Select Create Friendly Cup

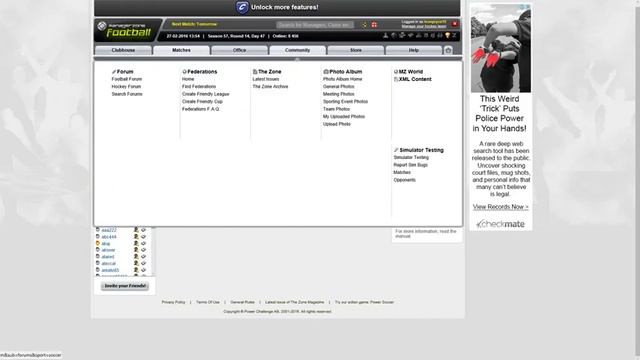pos(202,101)
